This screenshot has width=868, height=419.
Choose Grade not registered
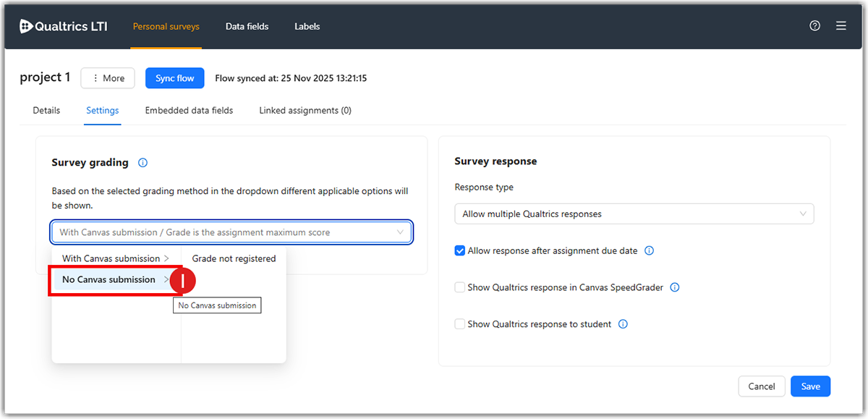[234, 258]
